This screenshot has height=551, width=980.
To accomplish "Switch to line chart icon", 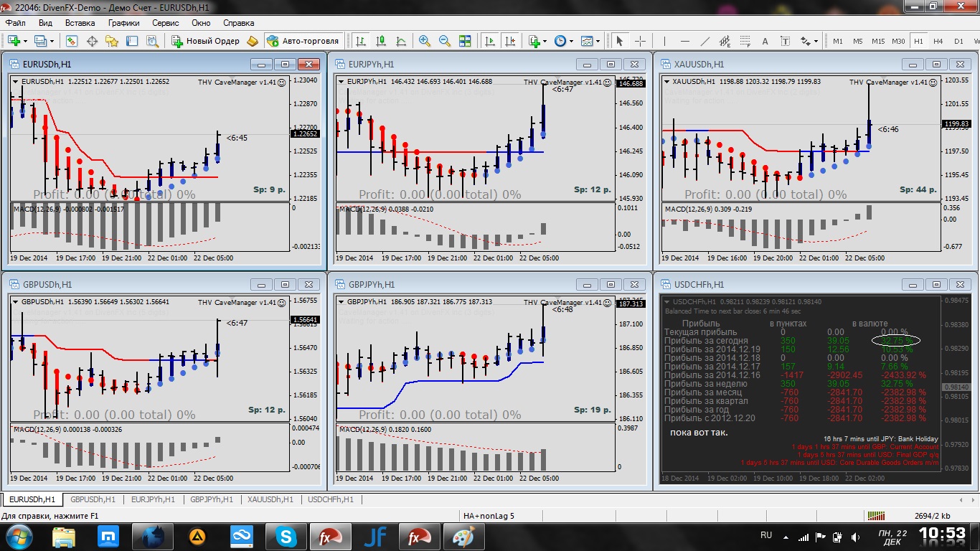I will click(x=400, y=41).
